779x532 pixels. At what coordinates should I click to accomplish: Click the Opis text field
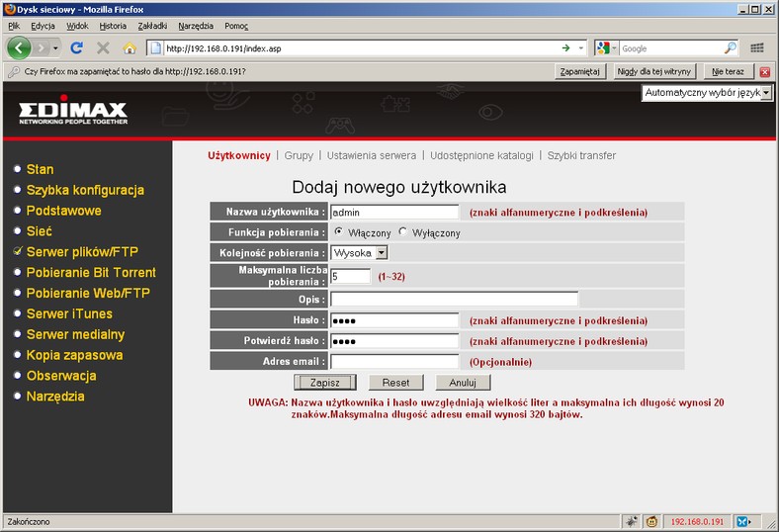[x=454, y=299]
